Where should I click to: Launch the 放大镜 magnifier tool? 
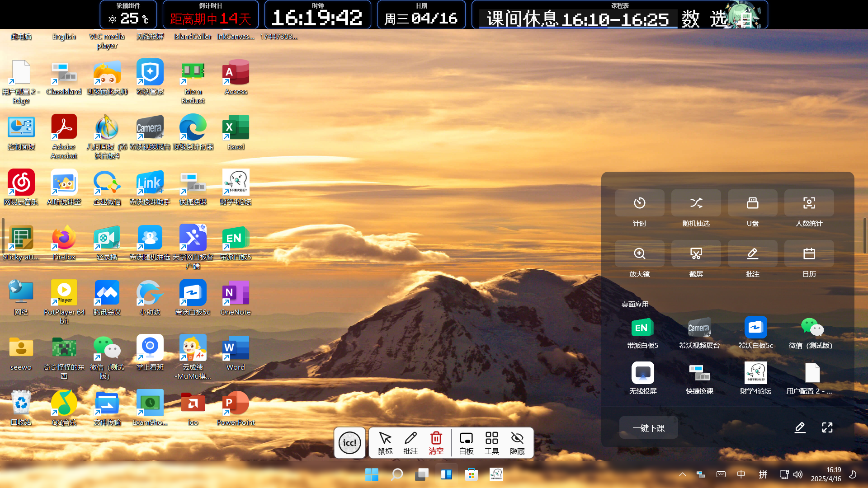pyautogui.click(x=639, y=254)
